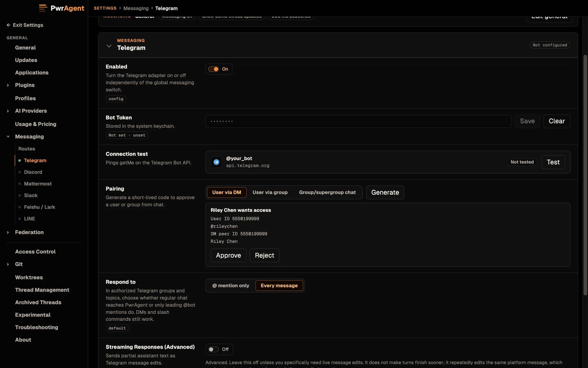Click the Not tested status badge
The height and width of the screenshot is (368, 588).
522,162
